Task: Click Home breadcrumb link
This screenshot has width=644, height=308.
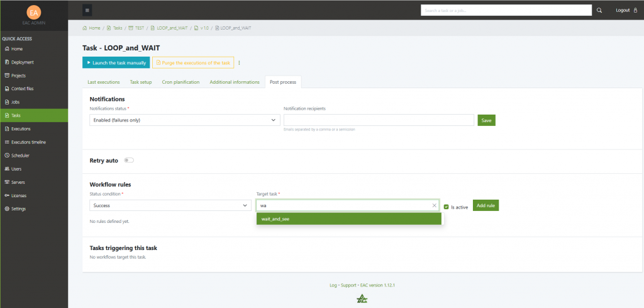Action: 92,28
